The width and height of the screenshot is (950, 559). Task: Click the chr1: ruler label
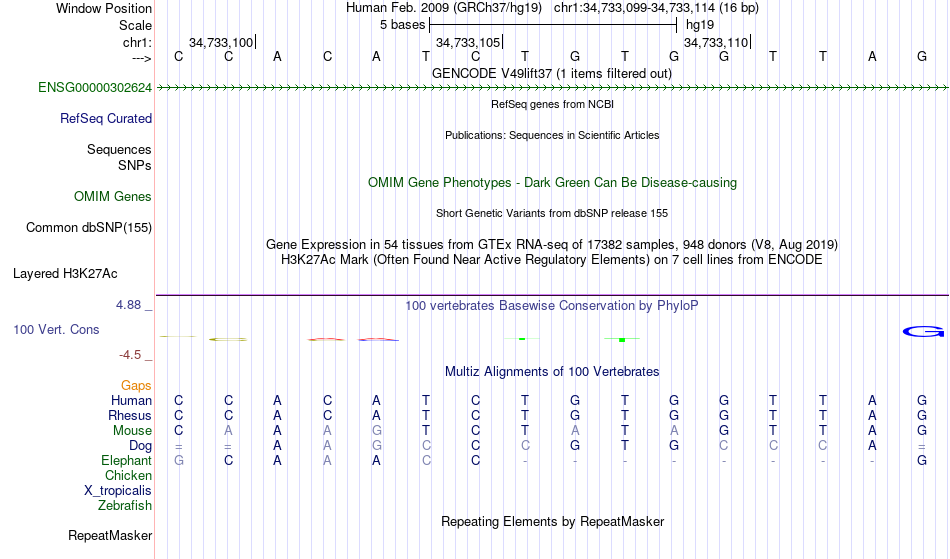coord(137,42)
